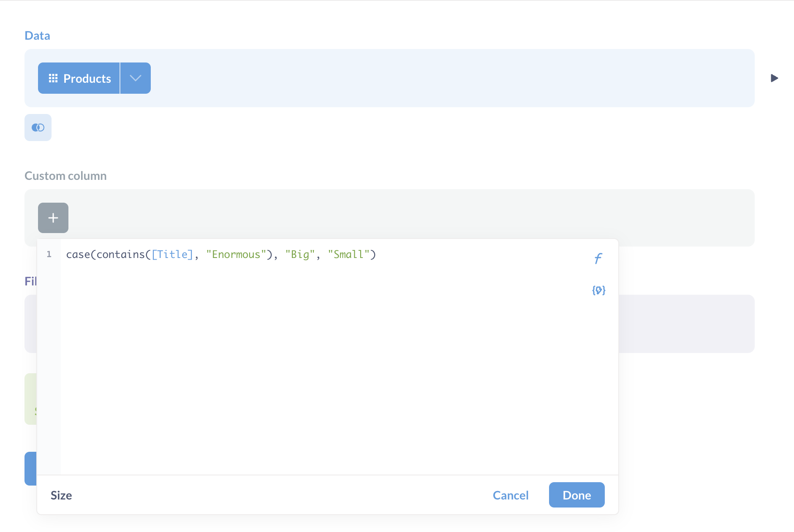Click the contains function name
Viewport: 794px width, 532px height.
(121, 255)
